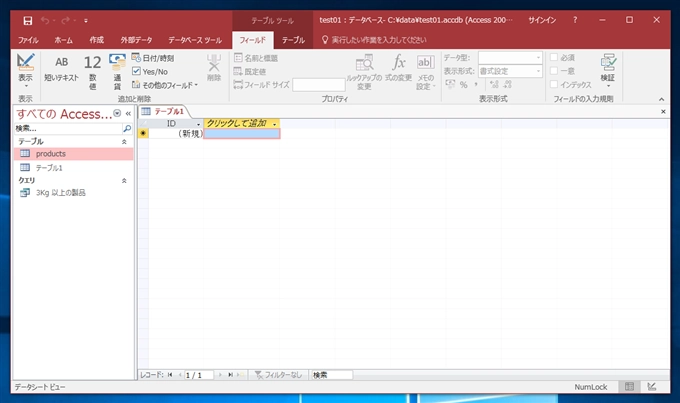
Task: Collapse the クエリ group
Action: (x=124, y=180)
